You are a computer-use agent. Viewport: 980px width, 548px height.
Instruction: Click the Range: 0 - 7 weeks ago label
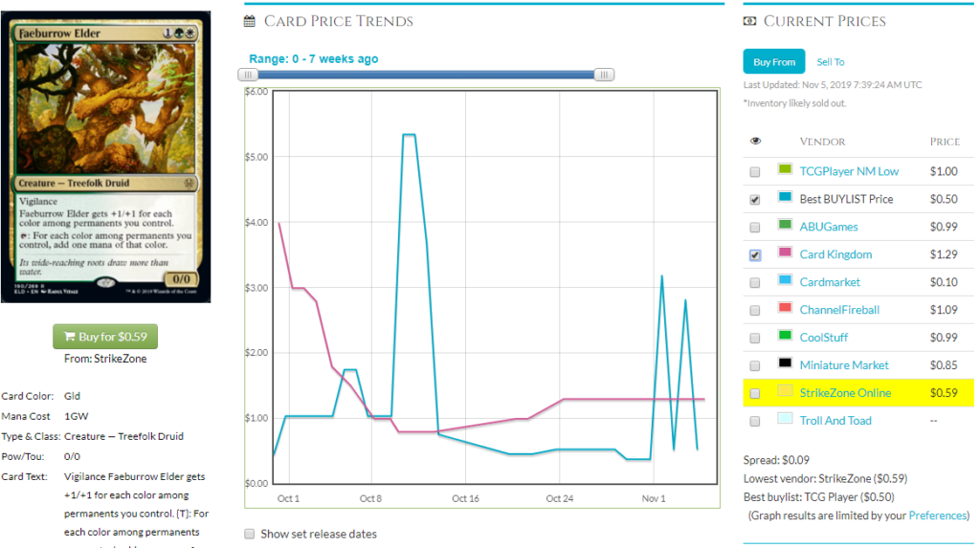point(313,58)
